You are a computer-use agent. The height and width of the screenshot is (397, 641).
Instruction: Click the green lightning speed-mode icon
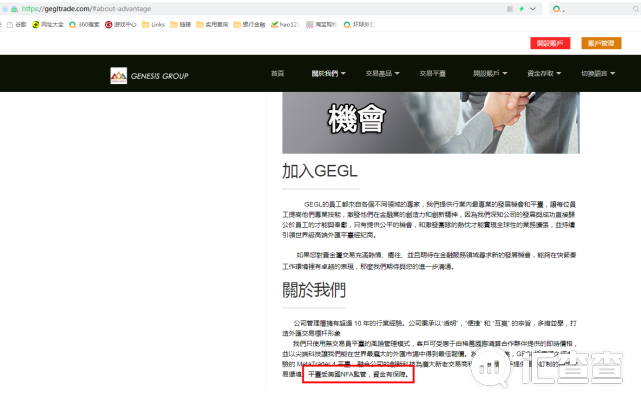point(522,9)
